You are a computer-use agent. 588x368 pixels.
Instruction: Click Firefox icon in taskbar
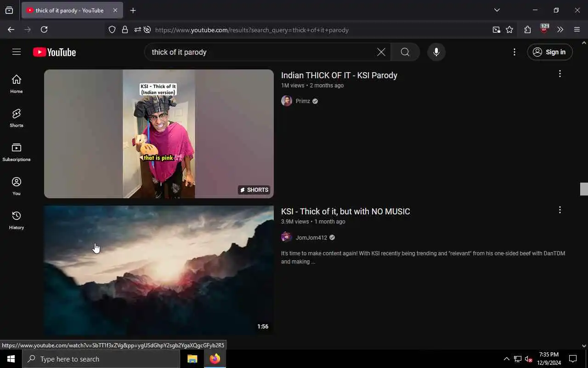pyautogui.click(x=215, y=359)
